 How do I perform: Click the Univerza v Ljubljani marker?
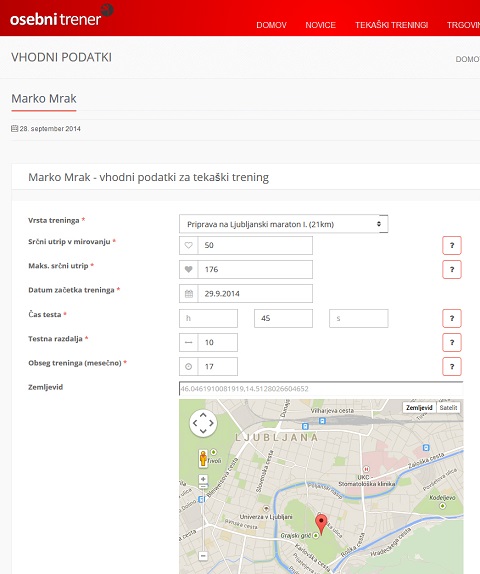click(266, 508)
